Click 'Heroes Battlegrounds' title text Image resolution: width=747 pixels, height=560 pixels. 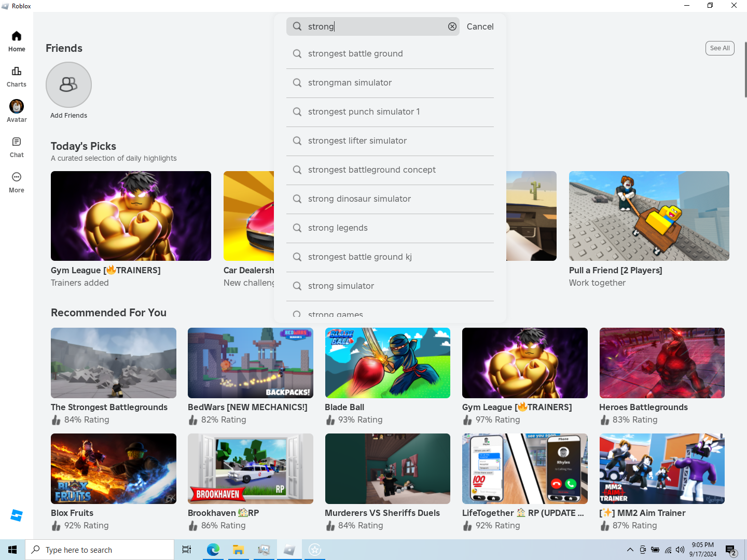643,408
